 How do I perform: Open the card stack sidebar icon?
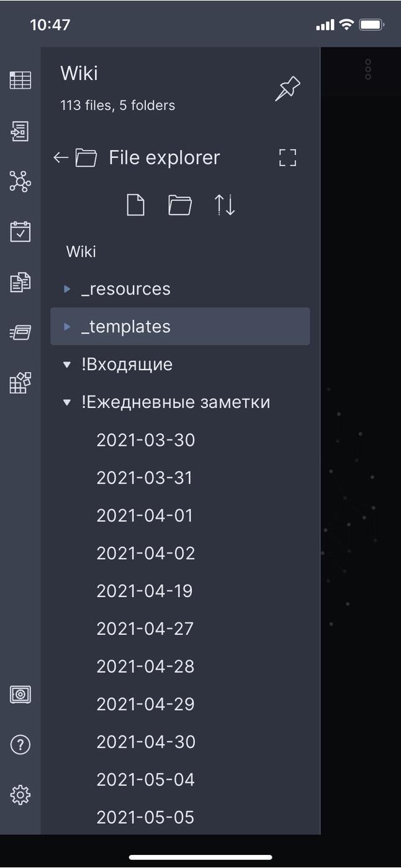pos(20,333)
